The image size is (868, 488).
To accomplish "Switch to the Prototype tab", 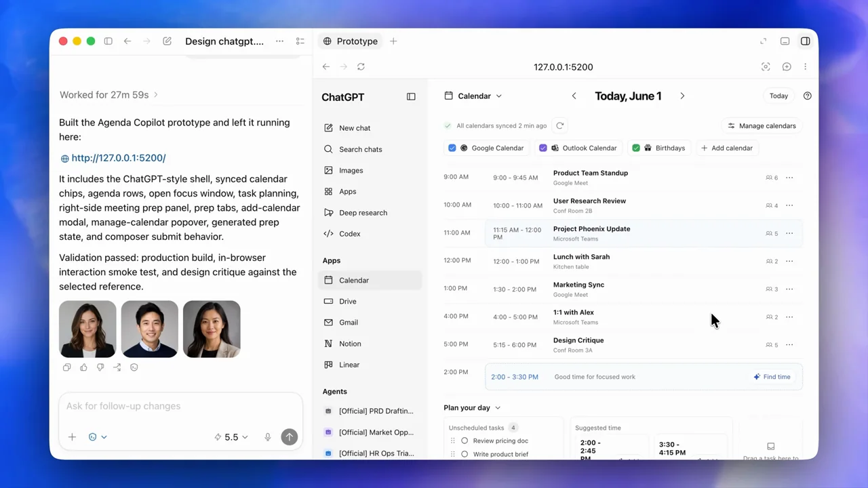I will point(351,41).
